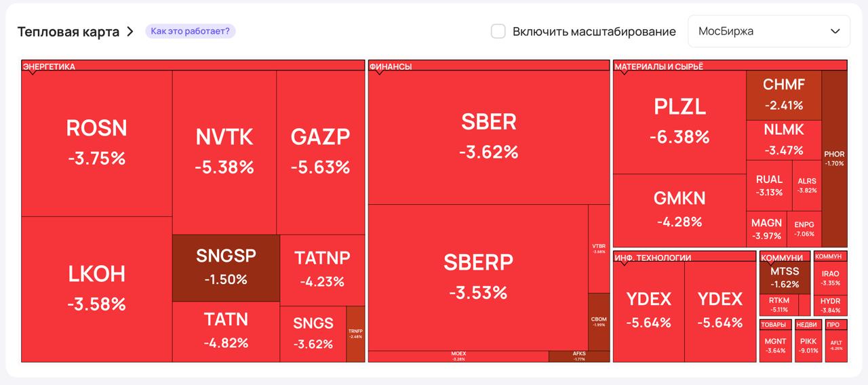This screenshot has width=868, height=385.
Task: Select the MTSS -1.62% tile
Action: (x=785, y=277)
